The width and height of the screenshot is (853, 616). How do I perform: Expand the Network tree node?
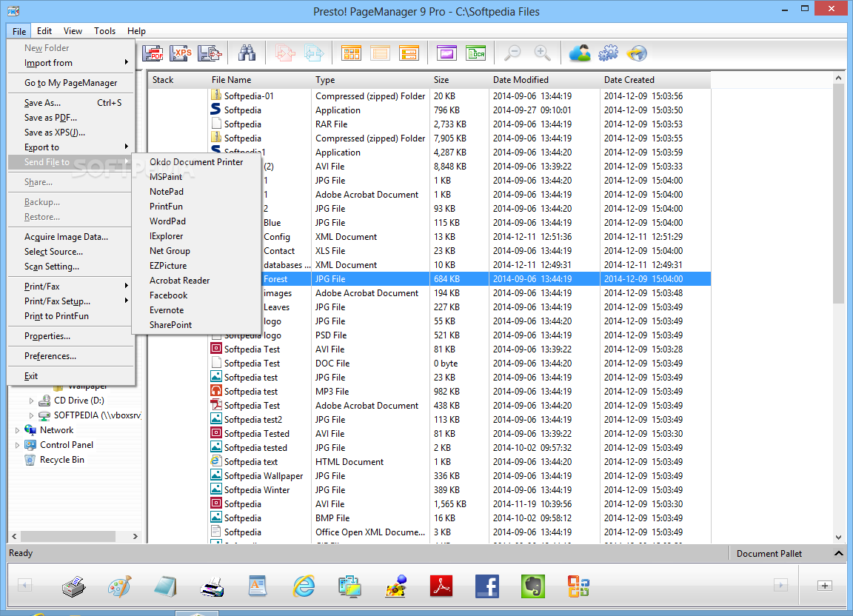coord(18,430)
